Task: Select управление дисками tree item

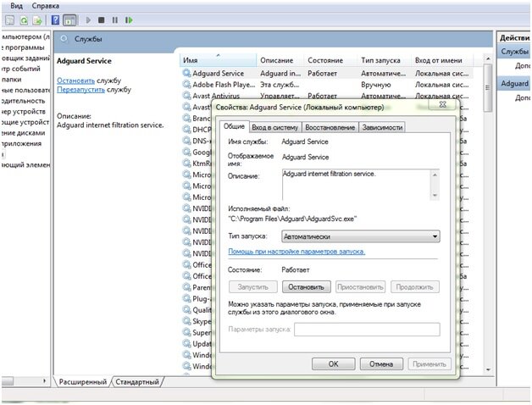Action: (23, 132)
